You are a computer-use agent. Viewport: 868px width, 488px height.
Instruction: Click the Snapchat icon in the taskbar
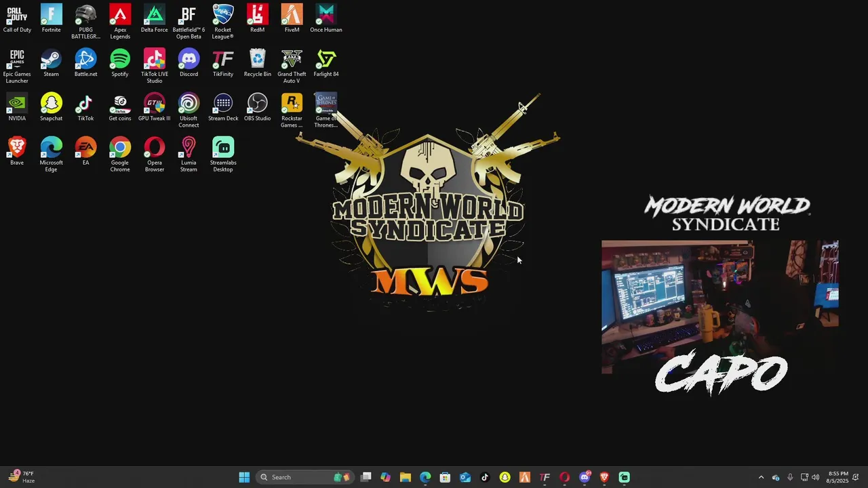click(x=505, y=477)
